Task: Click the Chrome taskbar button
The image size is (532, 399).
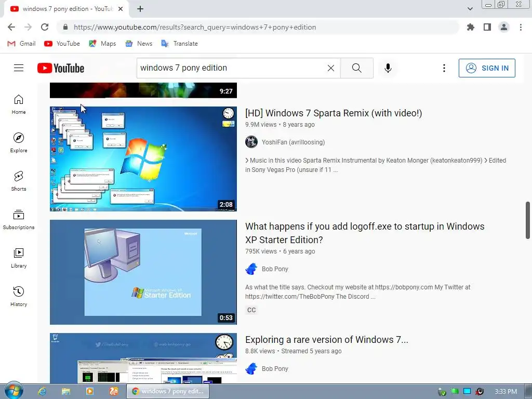Action: tap(168, 391)
